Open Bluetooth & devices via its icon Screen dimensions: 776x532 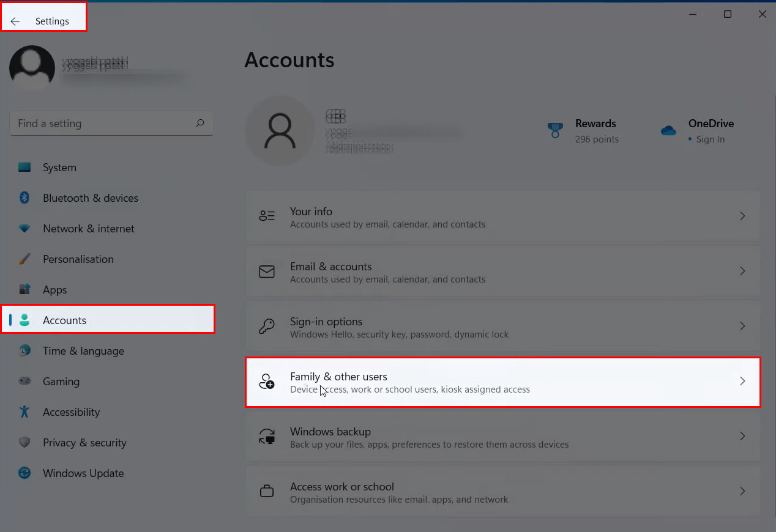(24, 198)
